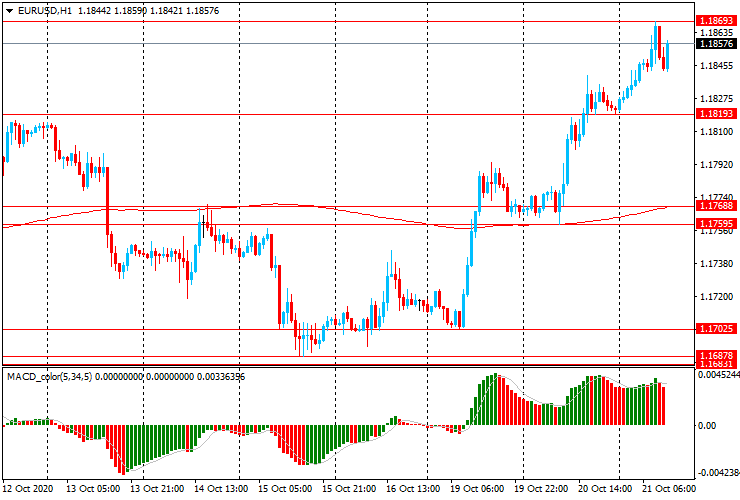Click the 13 Oct 05:00 time label
Screen dimensions: 740x500
pyautogui.click(x=93, y=489)
